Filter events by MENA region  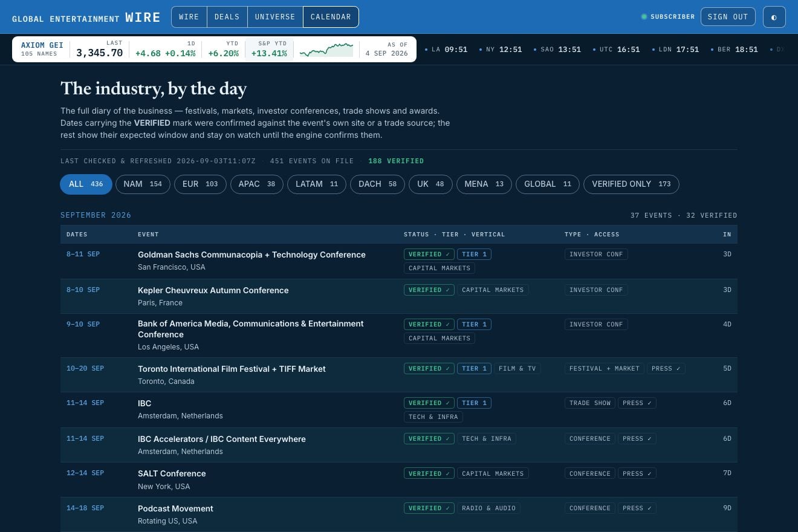point(484,184)
